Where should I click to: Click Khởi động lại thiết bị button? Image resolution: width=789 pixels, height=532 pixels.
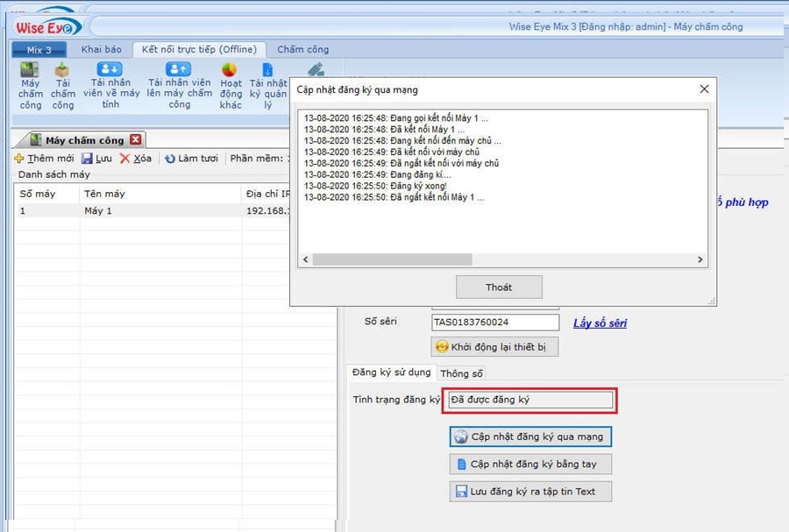click(494, 347)
